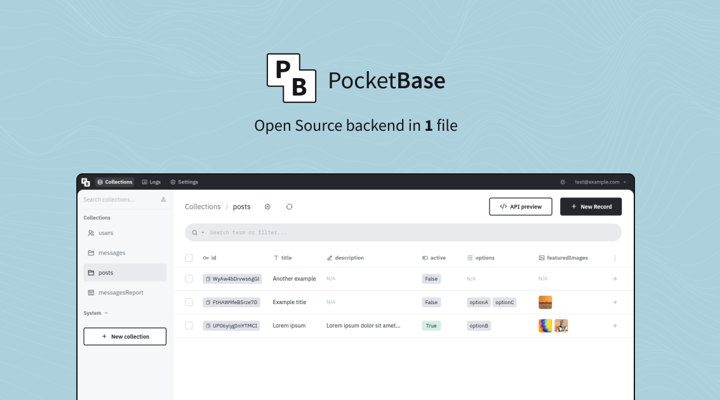Copy the id of Example title record
Image resolution: width=720 pixels, height=400 pixels.
click(x=208, y=302)
